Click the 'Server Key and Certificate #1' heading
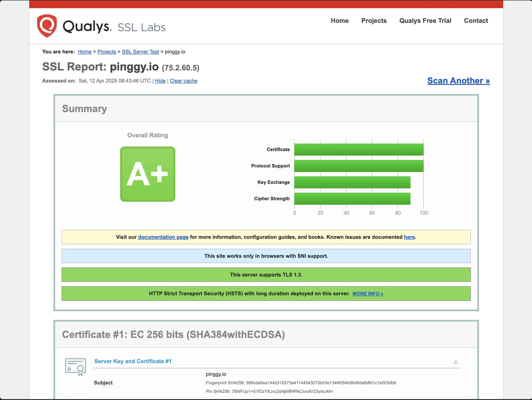 point(133,361)
